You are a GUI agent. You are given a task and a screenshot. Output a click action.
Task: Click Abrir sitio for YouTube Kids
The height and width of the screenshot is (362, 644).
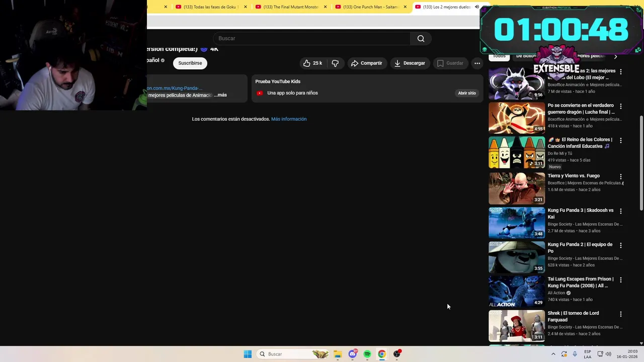pos(466,93)
